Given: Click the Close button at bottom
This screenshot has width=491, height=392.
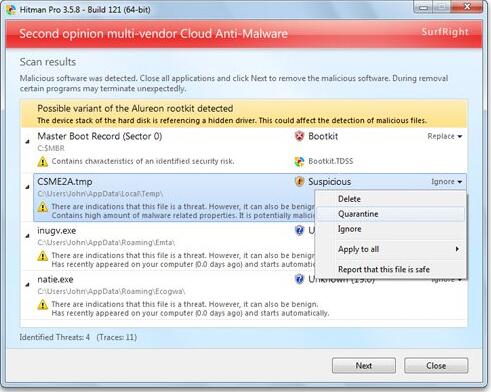Looking at the screenshot, I should (436, 366).
